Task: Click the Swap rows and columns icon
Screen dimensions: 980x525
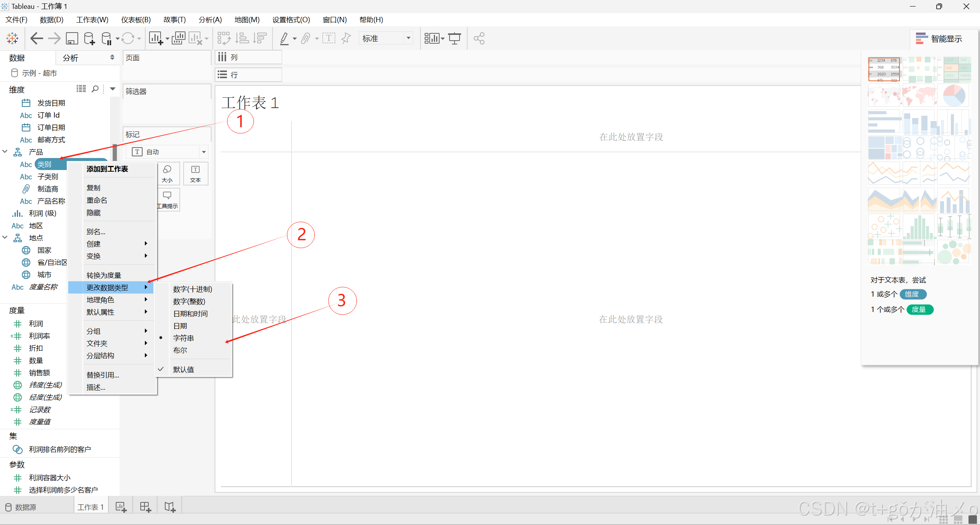Action: (224, 38)
